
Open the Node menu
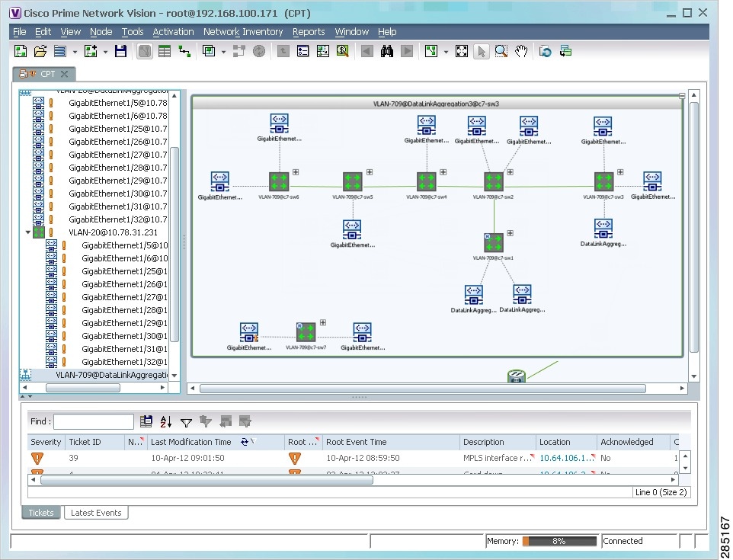[101, 32]
